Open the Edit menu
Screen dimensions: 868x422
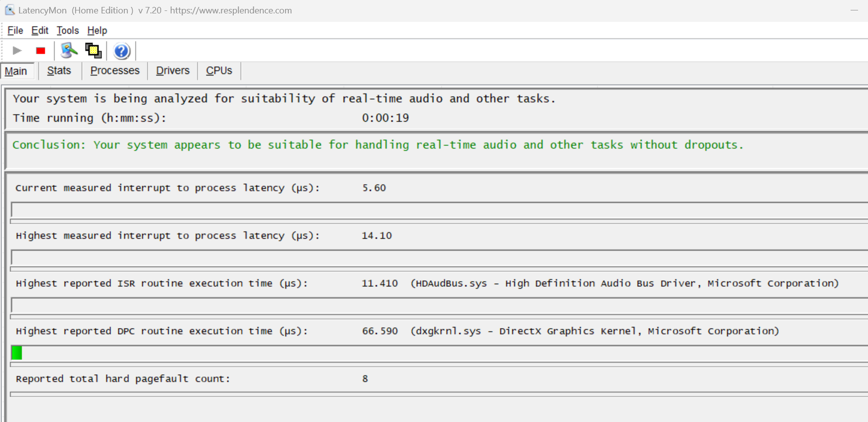click(x=40, y=30)
